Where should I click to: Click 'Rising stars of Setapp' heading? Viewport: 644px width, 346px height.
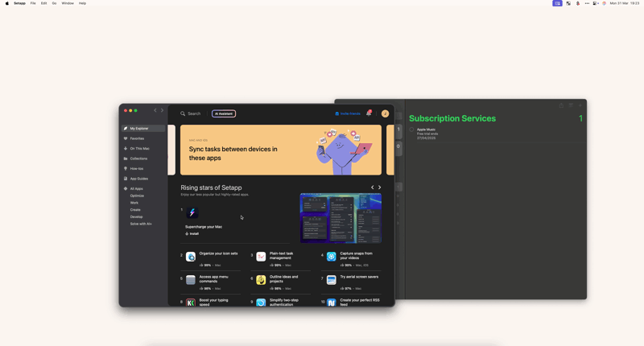coord(211,187)
